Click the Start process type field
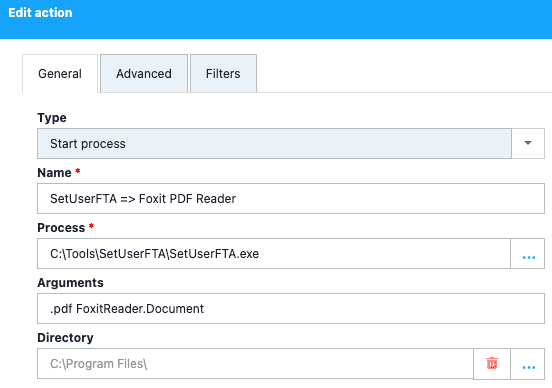This screenshot has width=552, height=388. [x=274, y=143]
